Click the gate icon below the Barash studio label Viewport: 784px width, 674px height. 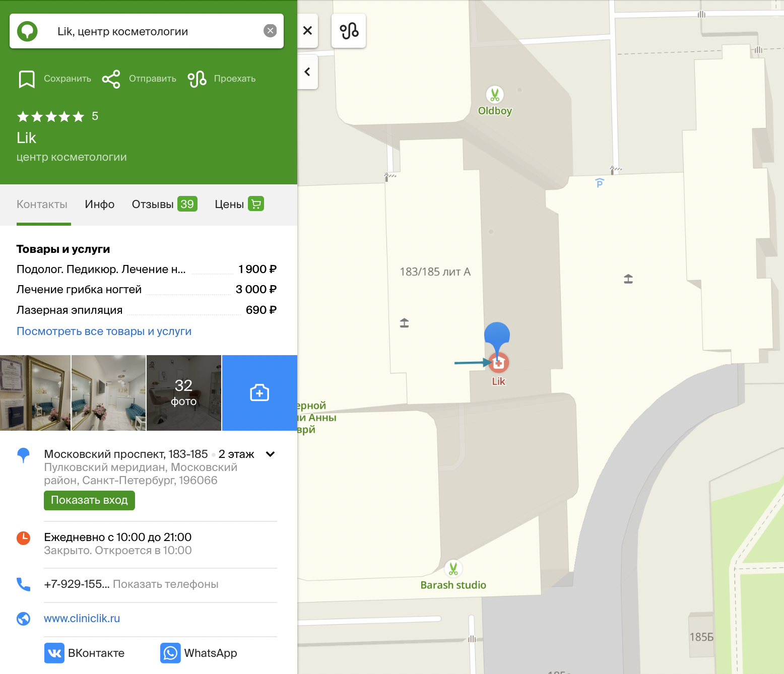pyautogui.click(x=472, y=639)
